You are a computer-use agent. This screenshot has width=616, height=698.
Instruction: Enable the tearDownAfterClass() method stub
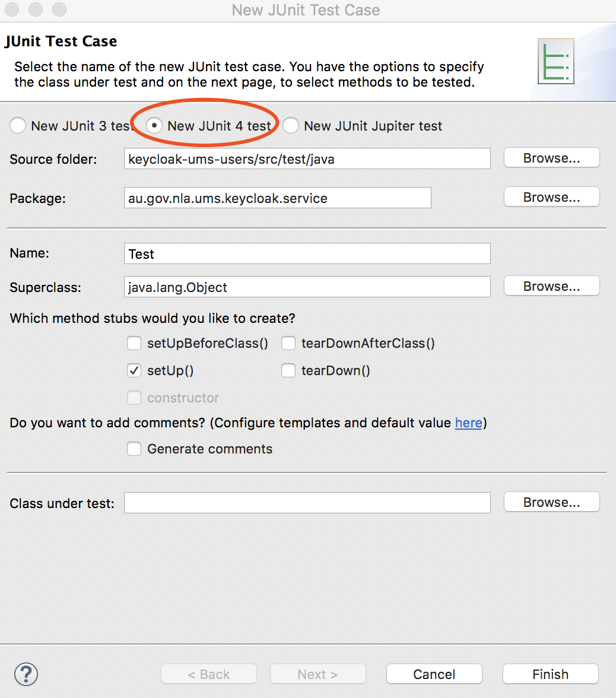288,343
